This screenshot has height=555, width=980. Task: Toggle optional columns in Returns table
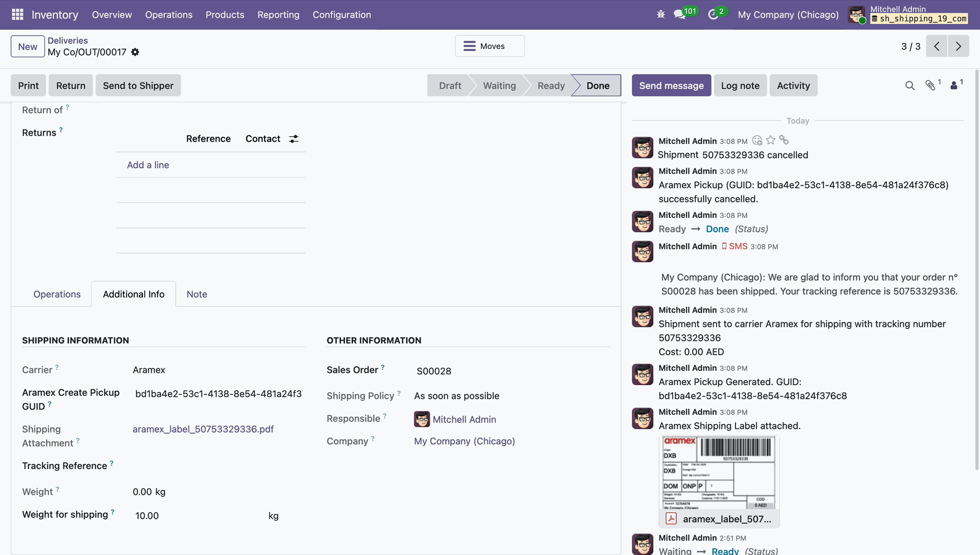click(x=293, y=139)
